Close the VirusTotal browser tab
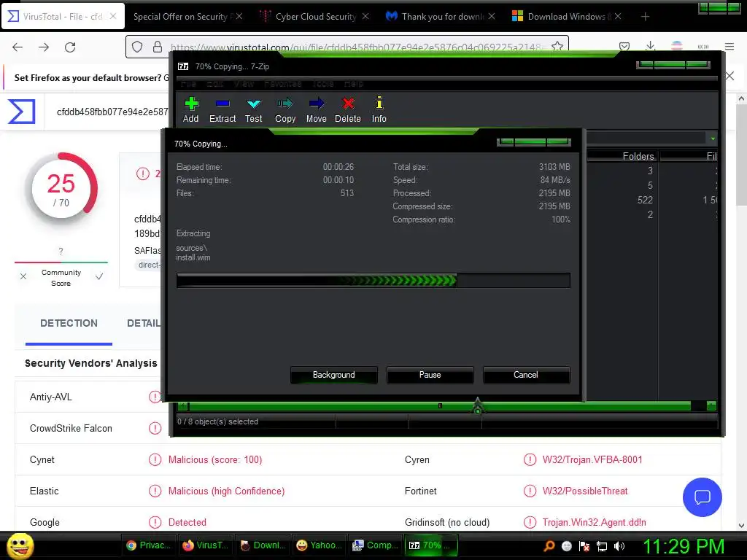 113,16
